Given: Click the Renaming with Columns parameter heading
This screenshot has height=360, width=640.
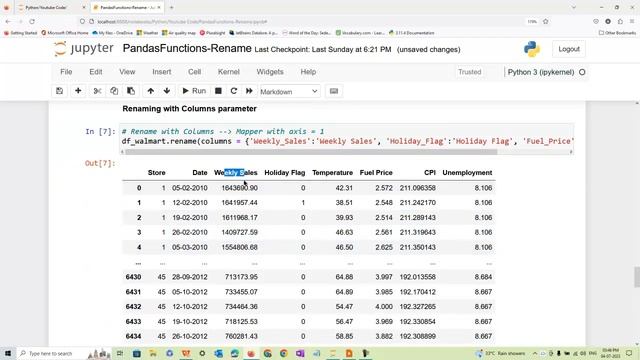Looking at the screenshot, I should 189,109.
